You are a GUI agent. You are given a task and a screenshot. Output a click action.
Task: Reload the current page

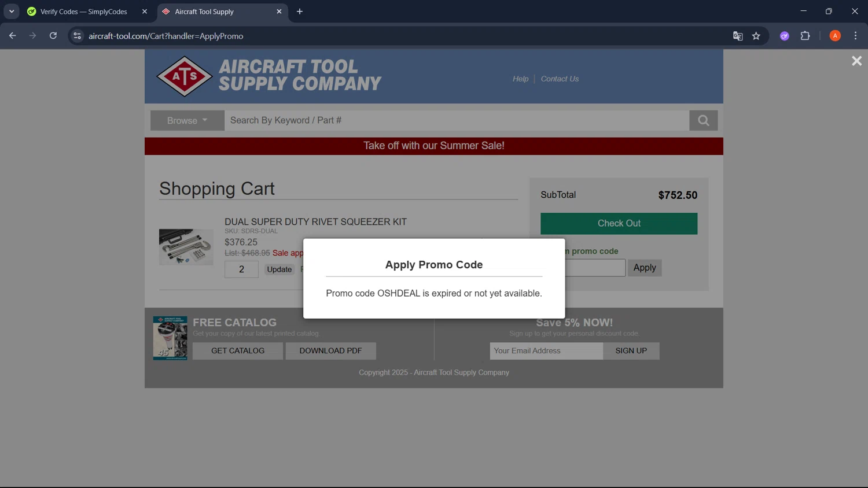click(53, 36)
